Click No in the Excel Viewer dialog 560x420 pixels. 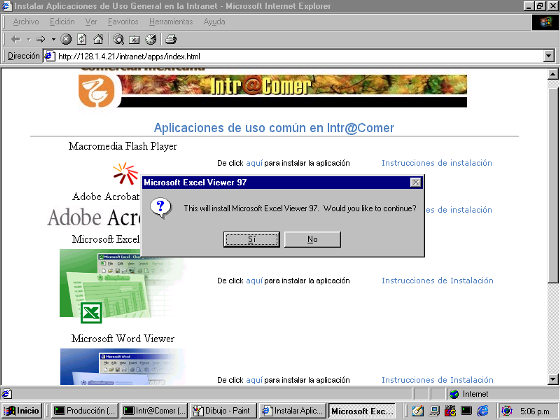[x=312, y=239]
